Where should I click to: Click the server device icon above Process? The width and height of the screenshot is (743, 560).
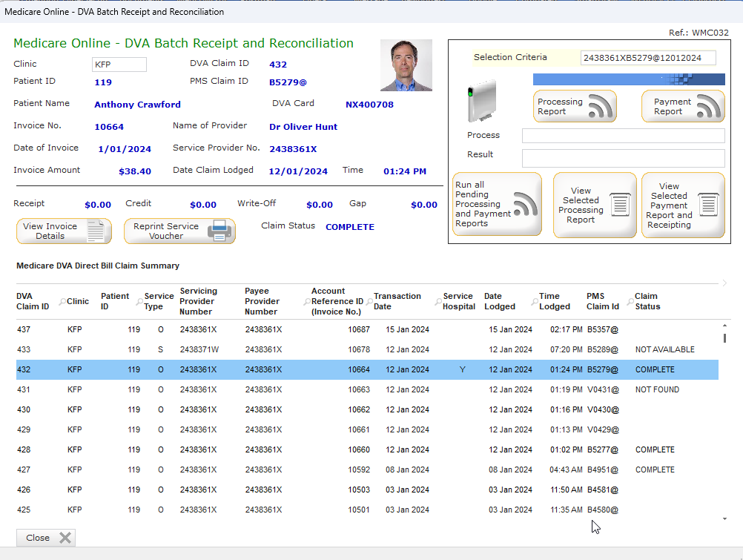(x=482, y=101)
